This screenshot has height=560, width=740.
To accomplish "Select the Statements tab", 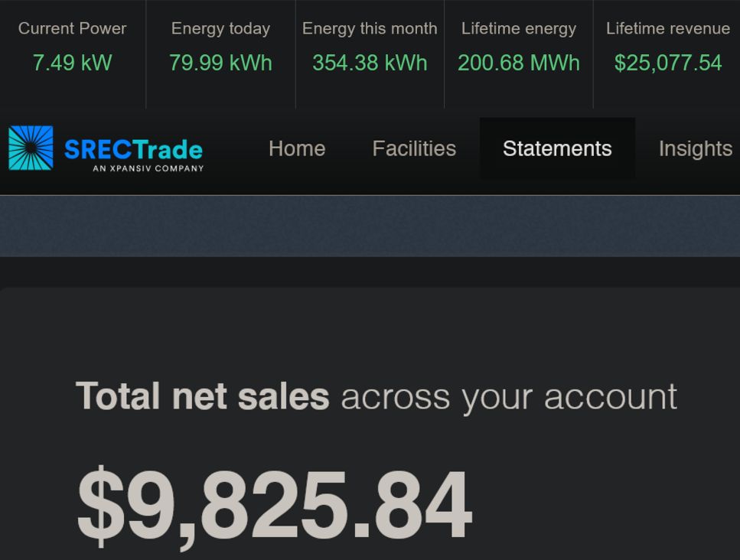I will click(557, 148).
